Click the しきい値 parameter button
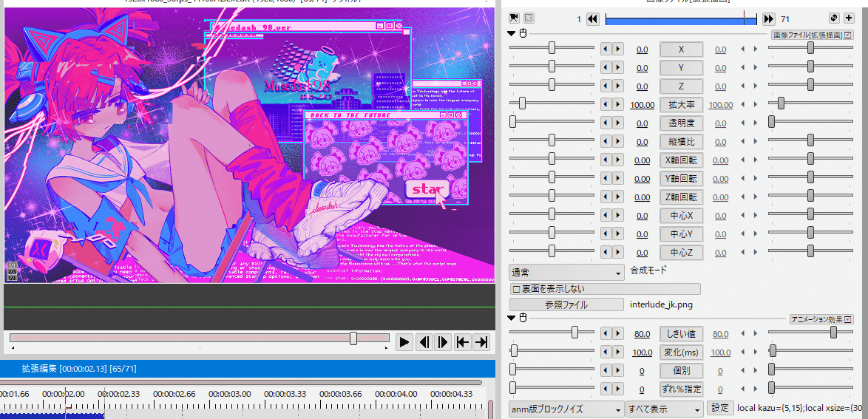This screenshot has height=419, width=868. 682,334
